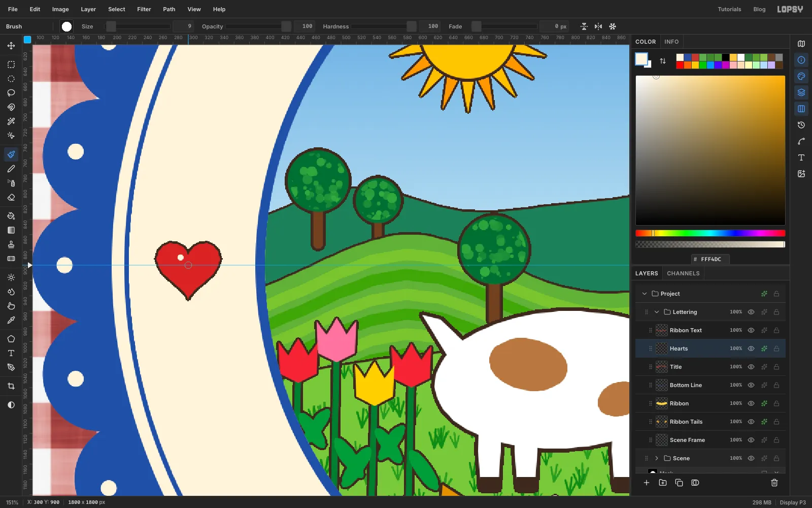
Task: Select the Gradient tool
Action: pyautogui.click(x=11, y=230)
